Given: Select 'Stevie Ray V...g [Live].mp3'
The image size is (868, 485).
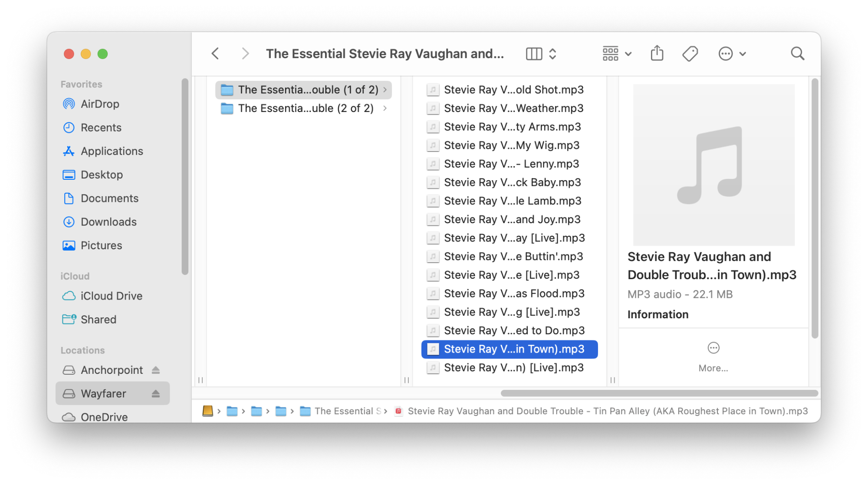Looking at the screenshot, I should coord(510,312).
